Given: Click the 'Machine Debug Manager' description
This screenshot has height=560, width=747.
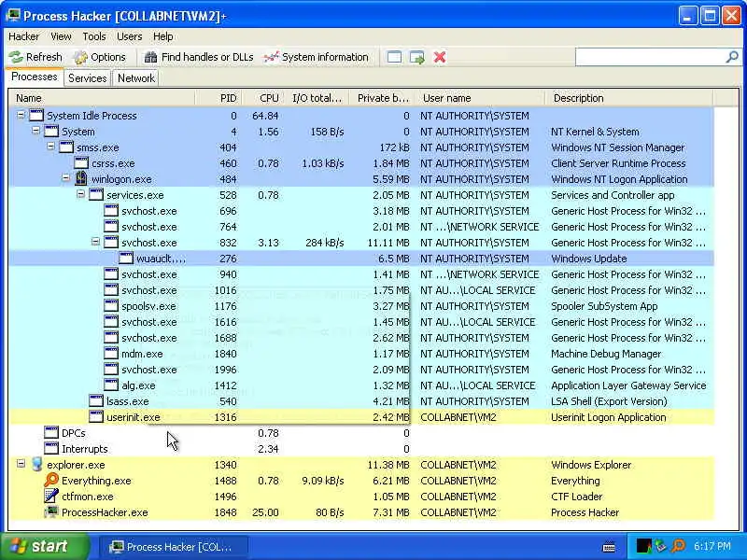Looking at the screenshot, I should point(606,354).
